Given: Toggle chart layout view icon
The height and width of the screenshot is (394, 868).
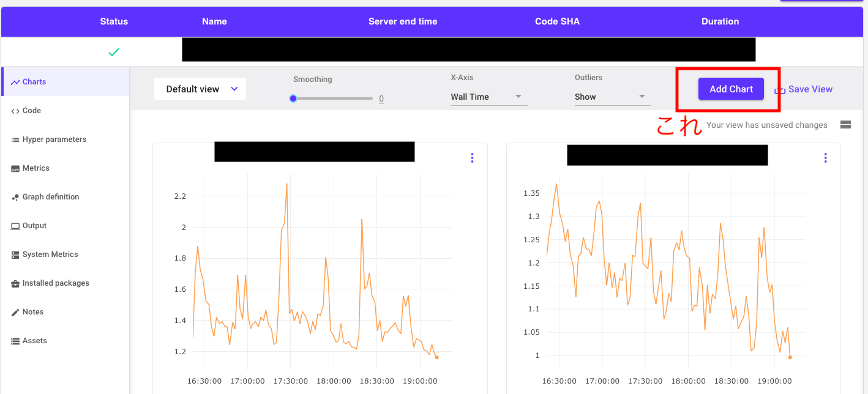Looking at the screenshot, I should [x=846, y=125].
